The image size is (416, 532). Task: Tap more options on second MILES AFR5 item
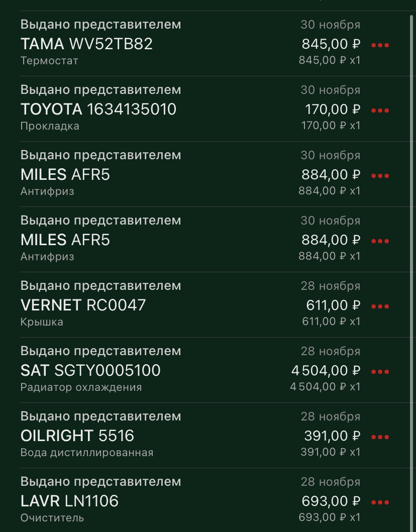point(380,241)
